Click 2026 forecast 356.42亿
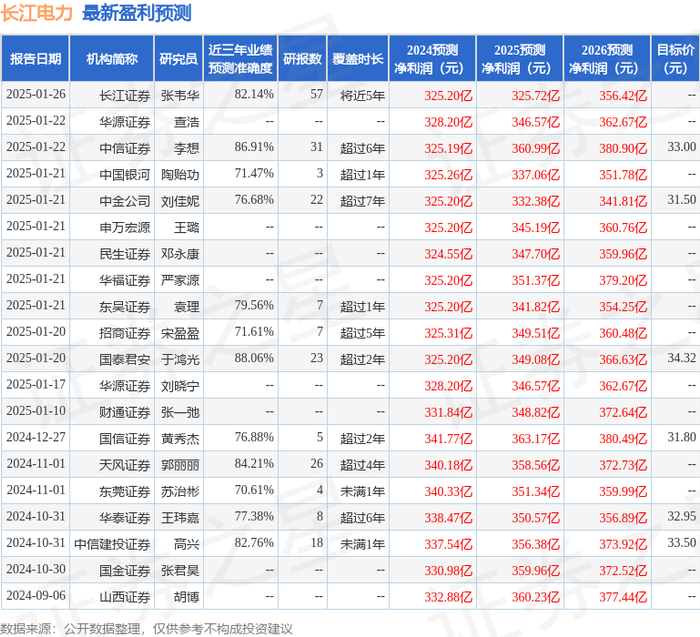Image resolution: width=700 pixels, height=637 pixels. click(623, 96)
